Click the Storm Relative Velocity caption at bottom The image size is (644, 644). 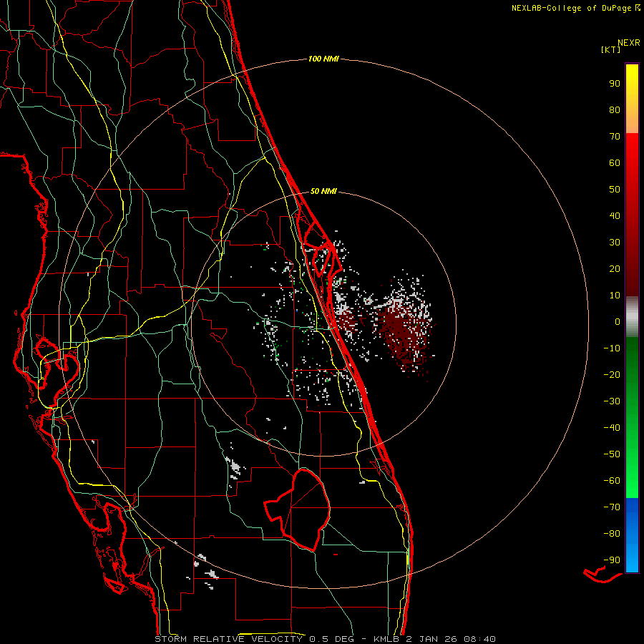tap(325, 639)
